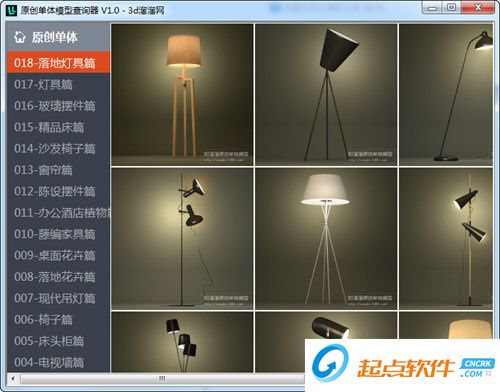This screenshot has width=500, height=392.
Task: Open the black pole lamp with two spotlights
Action: 182,239
